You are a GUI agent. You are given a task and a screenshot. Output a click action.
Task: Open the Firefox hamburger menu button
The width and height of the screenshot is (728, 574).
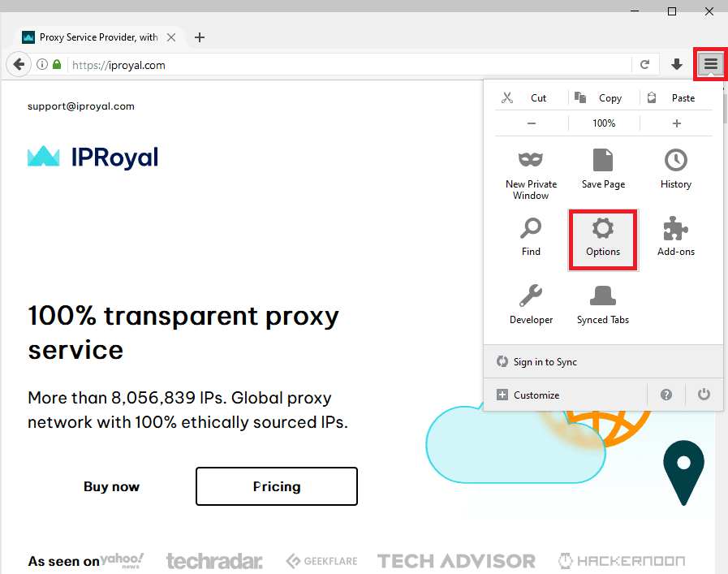click(710, 64)
